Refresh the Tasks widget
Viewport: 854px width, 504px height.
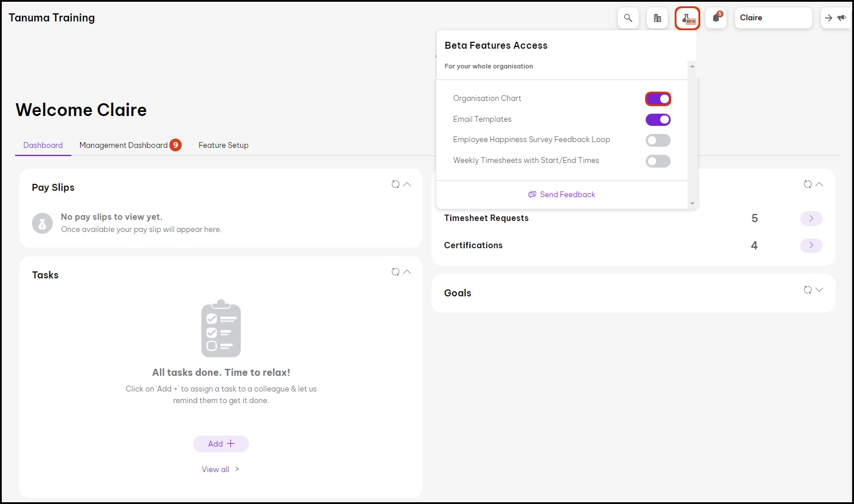coord(395,272)
